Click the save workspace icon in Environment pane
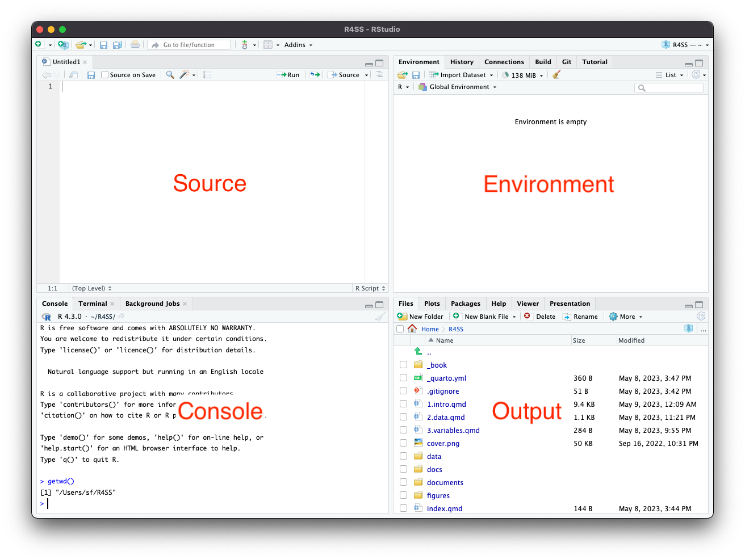This screenshot has width=745, height=560. (x=416, y=75)
